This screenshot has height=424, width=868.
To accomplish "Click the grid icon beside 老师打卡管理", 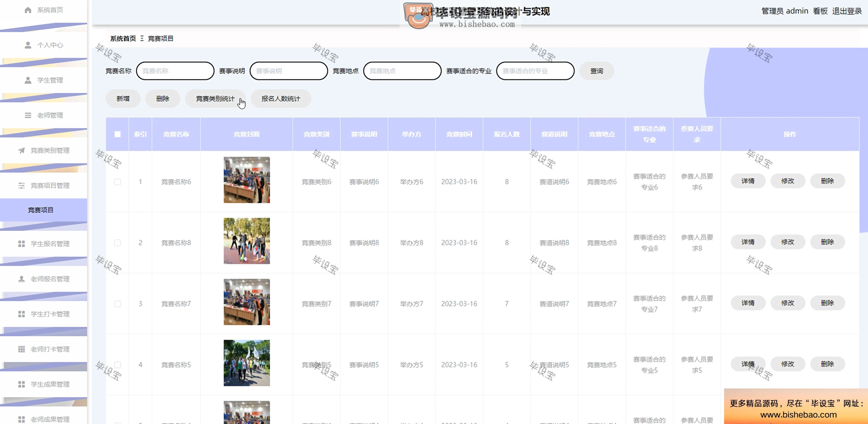I will (x=22, y=349).
